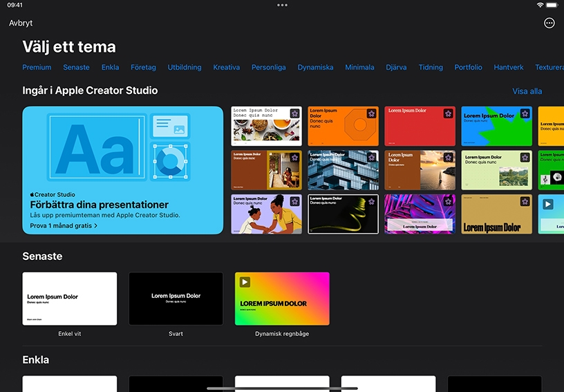564x392 pixels.
Task: Select the blue glass building theme
Action: [x=343, y=170]
